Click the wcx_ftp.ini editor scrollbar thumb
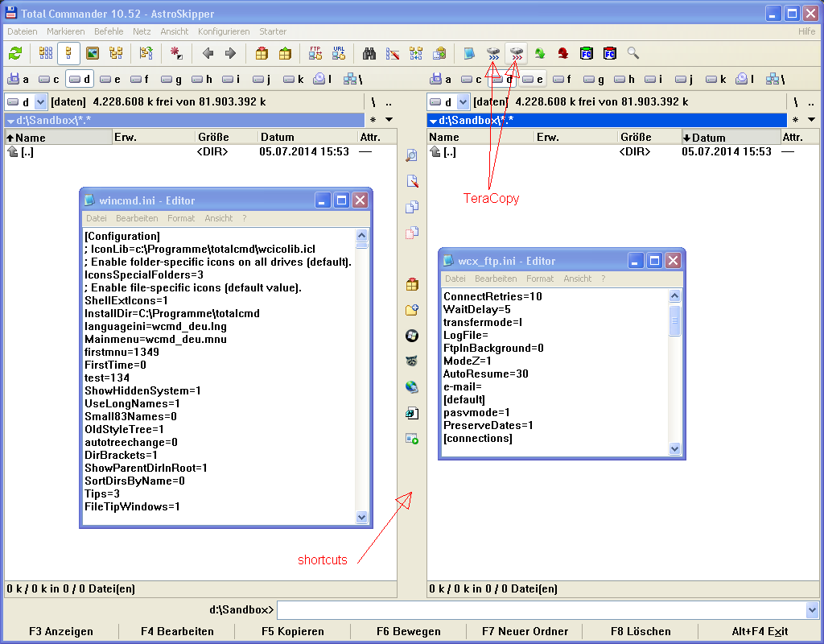Image resolution: width=824 pixels, height=644 pixels. (675, 320)
